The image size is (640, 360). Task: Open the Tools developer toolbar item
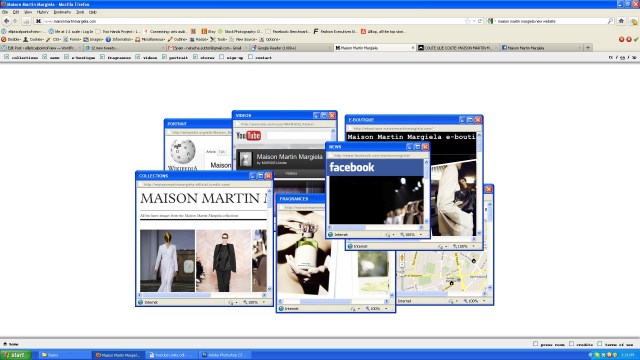click(218, 40)
